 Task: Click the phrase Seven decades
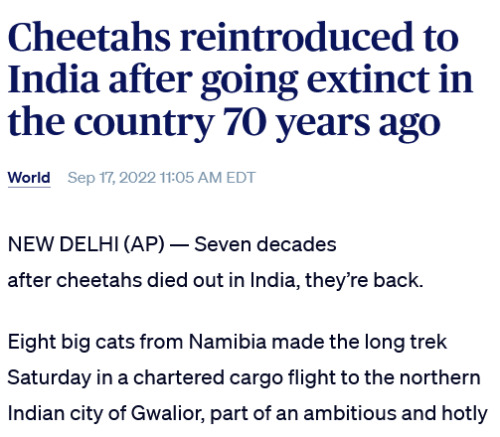[265, 244]
